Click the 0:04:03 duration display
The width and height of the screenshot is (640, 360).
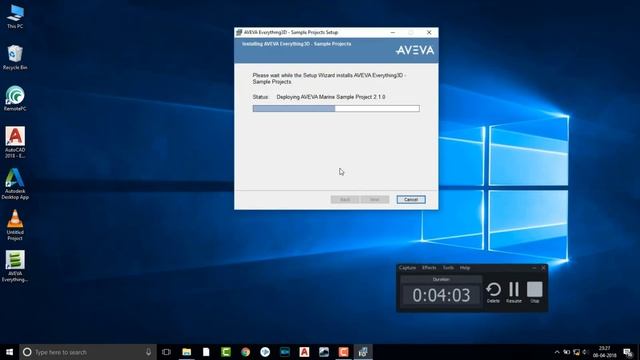coord(441,295)
